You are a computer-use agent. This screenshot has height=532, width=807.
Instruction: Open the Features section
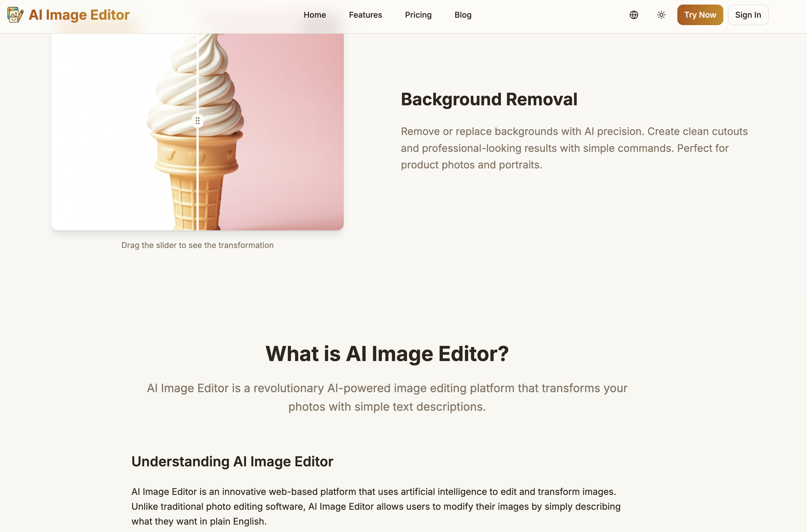(x=365, y=15)
